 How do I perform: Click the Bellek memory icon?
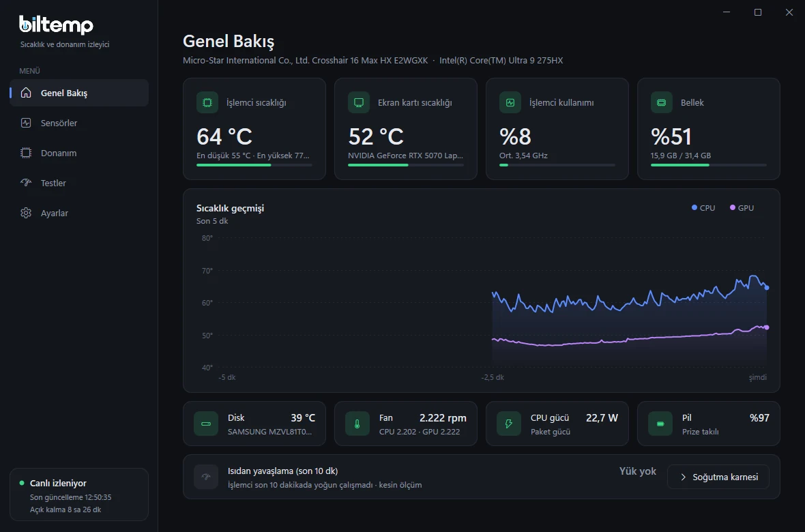pyautogui.click(x=662, y=103)
